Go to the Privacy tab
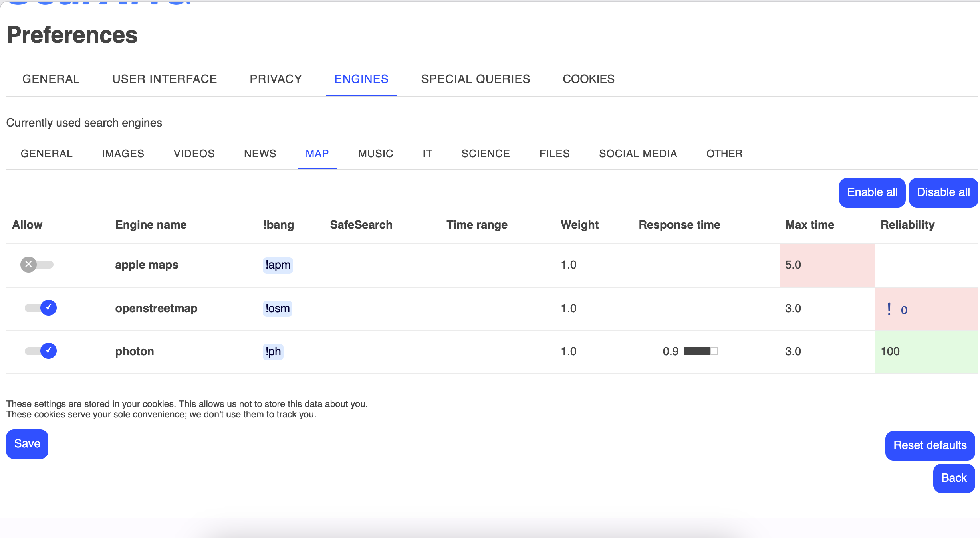Screen dimensions: 980x538 click(276, 79)
